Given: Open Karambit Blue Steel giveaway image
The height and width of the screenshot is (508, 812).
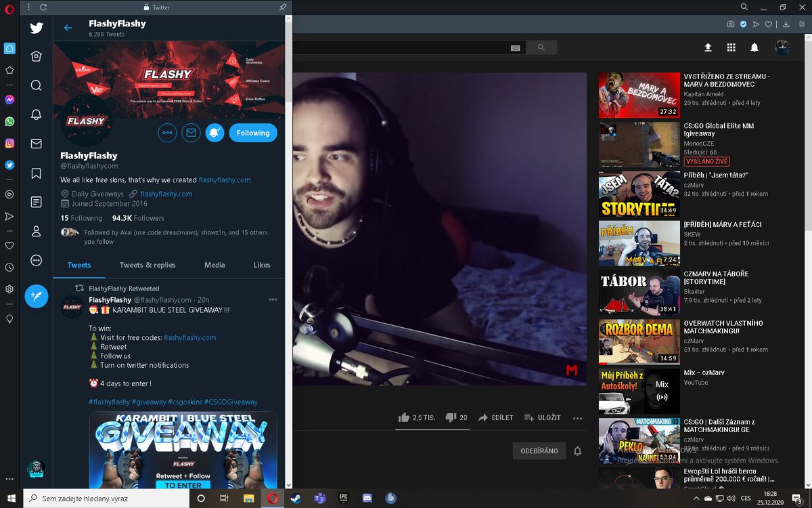Looking at the screenshot, I should click(x=183, y=450).
